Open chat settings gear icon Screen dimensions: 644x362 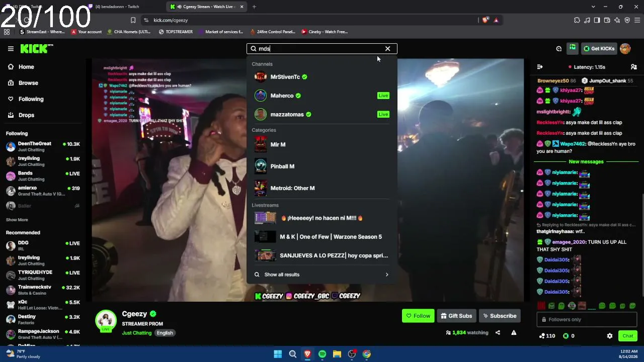point(610,336)
